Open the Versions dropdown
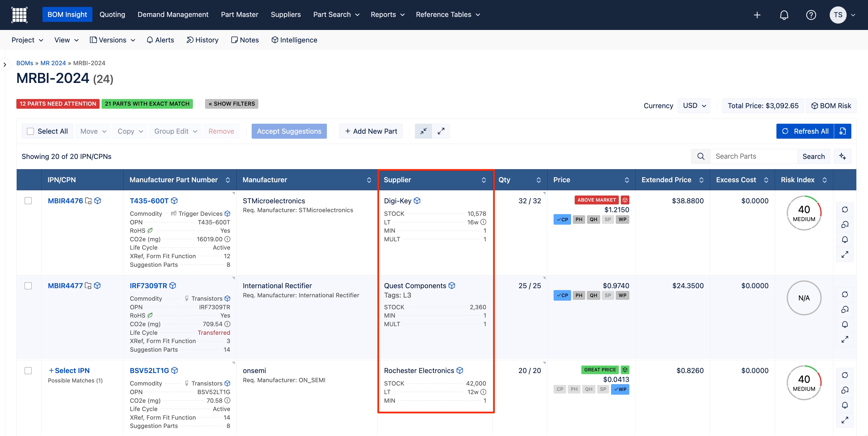The image size is (868, 436). (113, 40)
